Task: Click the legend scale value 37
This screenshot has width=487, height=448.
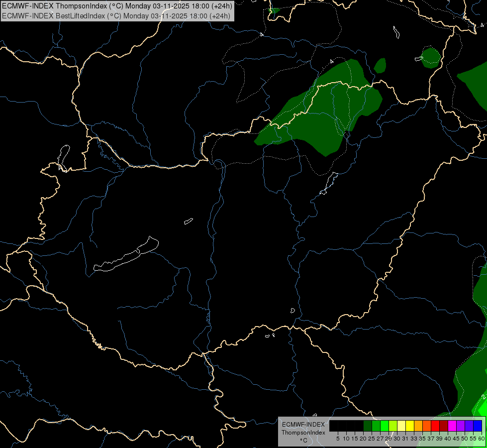Action: point(431,439)
